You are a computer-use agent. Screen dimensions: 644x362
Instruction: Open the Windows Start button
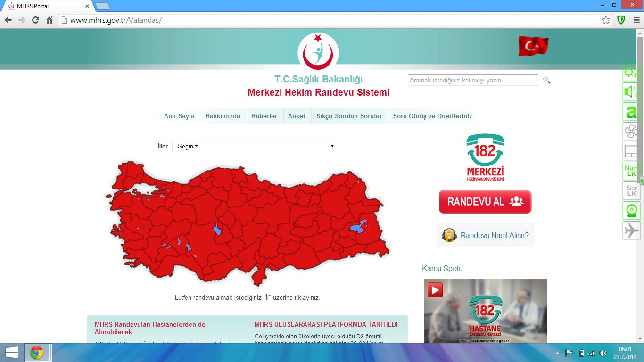pos(11,353)
